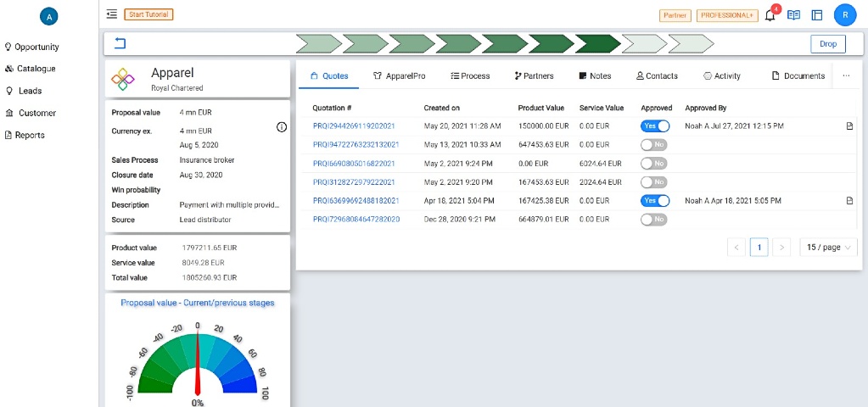This screenshot has height=407, width=868.
Task: Enable approval for quote PRQI7296808464728202​0
Action: tap(654, 220)
